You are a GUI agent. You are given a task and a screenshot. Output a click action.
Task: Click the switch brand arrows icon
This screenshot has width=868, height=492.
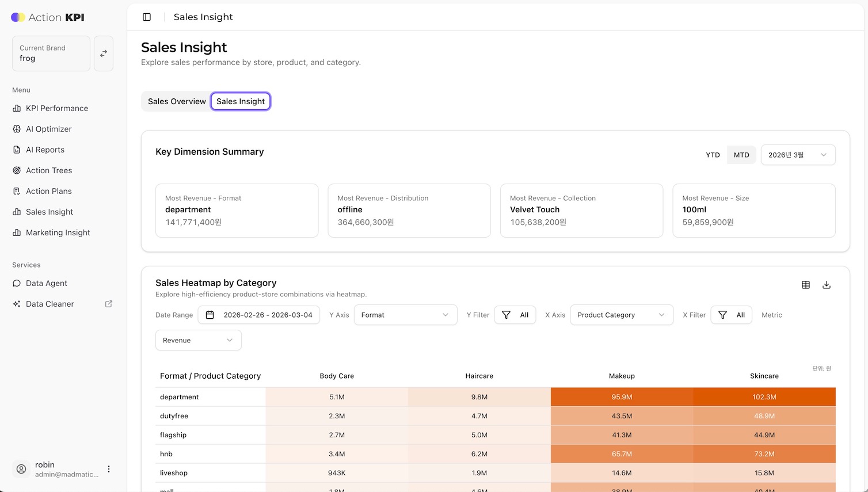(104, 54)
